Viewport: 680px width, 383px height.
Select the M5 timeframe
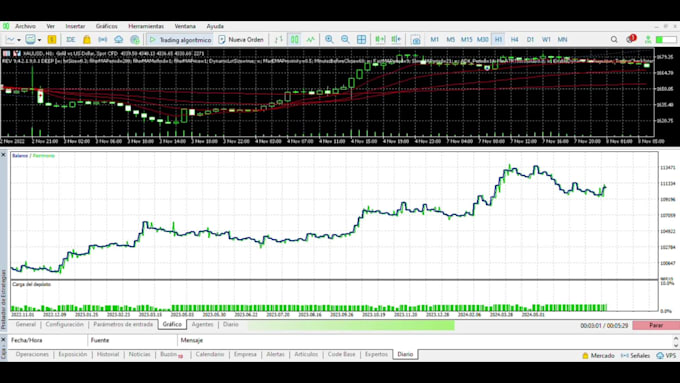(451, 39)
